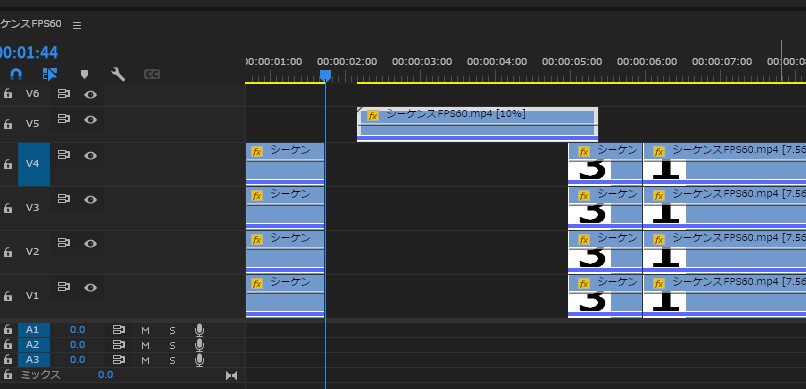Click the A3 track target button
806x389 pixels.
(x=34, y=360)
